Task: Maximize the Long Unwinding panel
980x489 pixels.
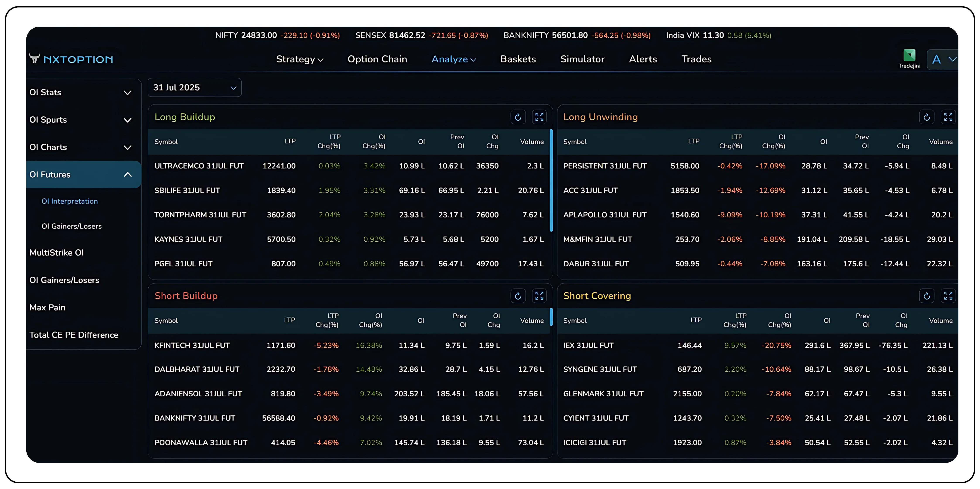Action: [x=948, y=117]
